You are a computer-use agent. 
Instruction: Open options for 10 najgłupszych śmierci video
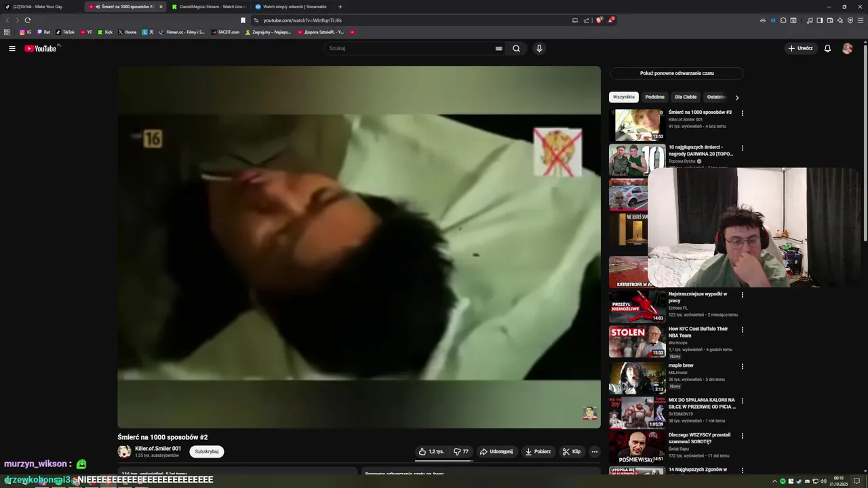click(x=742, y=148)
